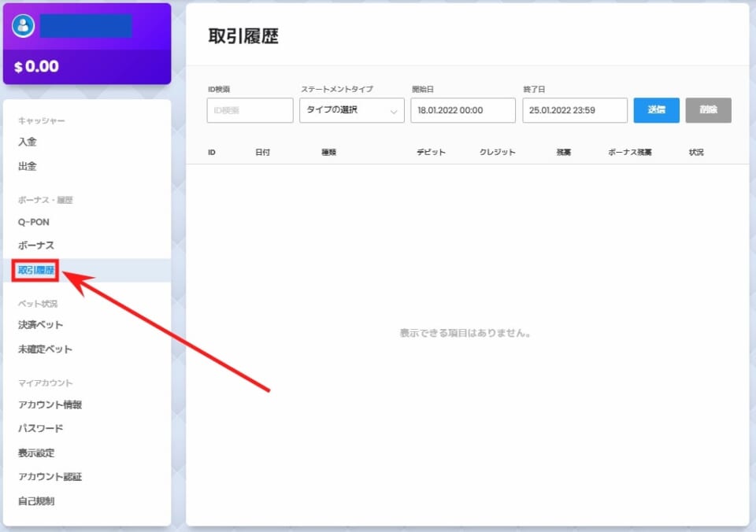Viewport: 756px width, 532px height.
Task: Open the タイプの選択 statement type dropdown
Action: click(351, 110)
